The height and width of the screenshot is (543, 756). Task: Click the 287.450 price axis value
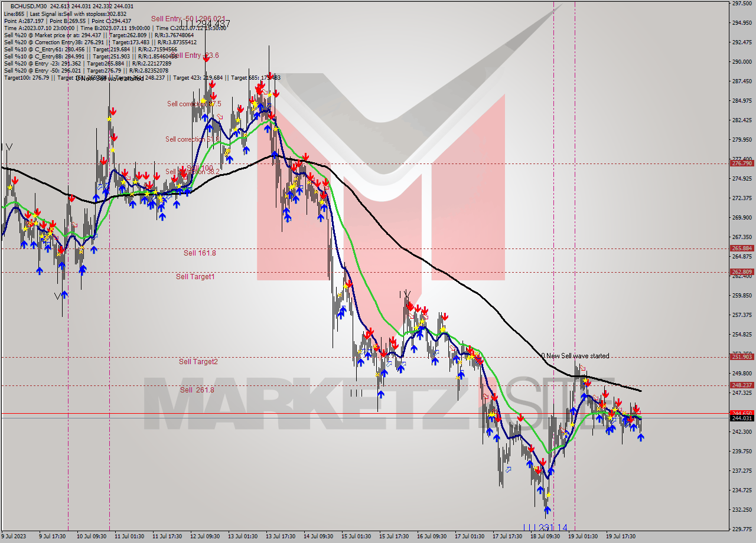coord(742,81)
